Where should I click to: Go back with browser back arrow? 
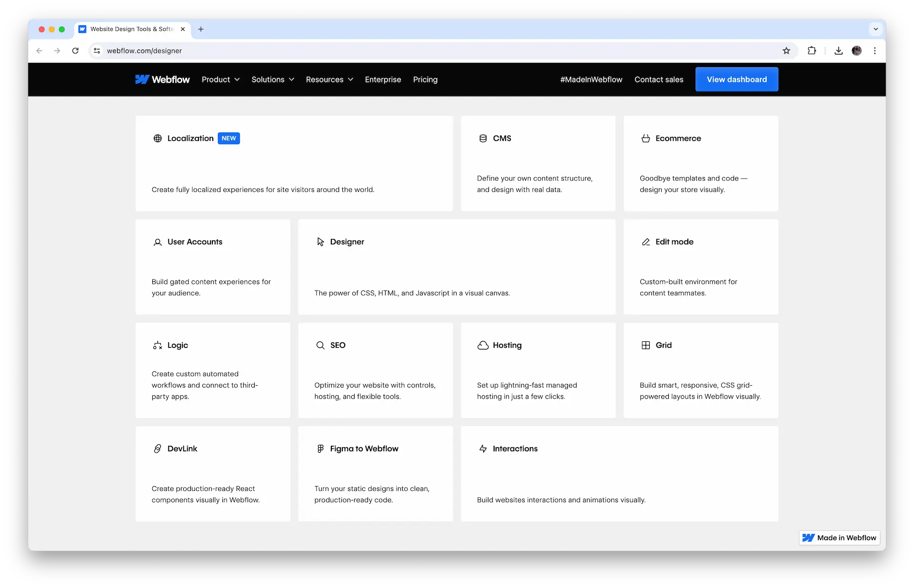coord(40,50)
